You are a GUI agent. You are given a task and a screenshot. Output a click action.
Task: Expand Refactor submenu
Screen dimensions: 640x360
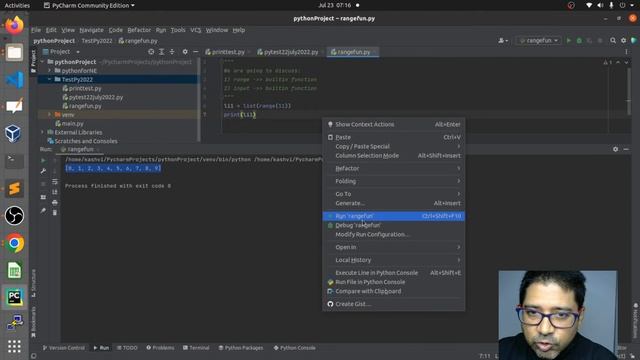[394, 168]
